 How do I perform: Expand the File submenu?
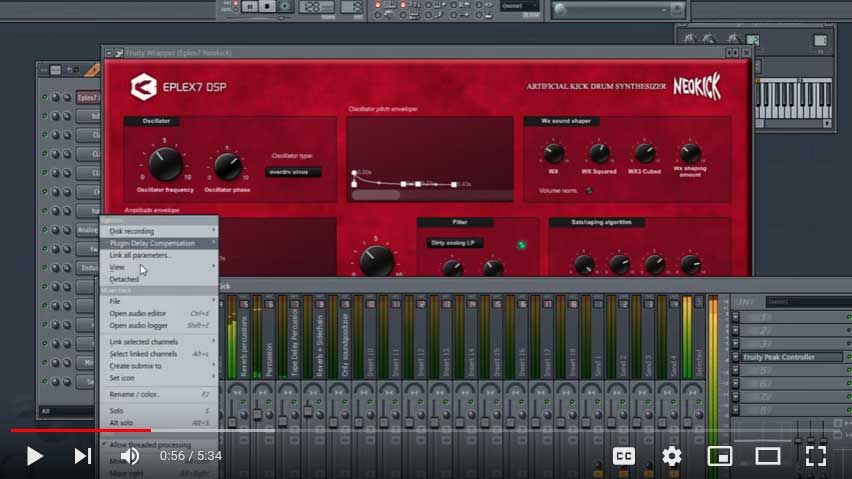point(159,301)
